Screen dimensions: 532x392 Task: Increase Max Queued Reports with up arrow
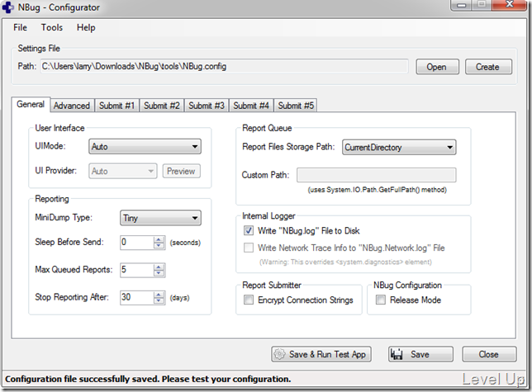coord(159,267)
